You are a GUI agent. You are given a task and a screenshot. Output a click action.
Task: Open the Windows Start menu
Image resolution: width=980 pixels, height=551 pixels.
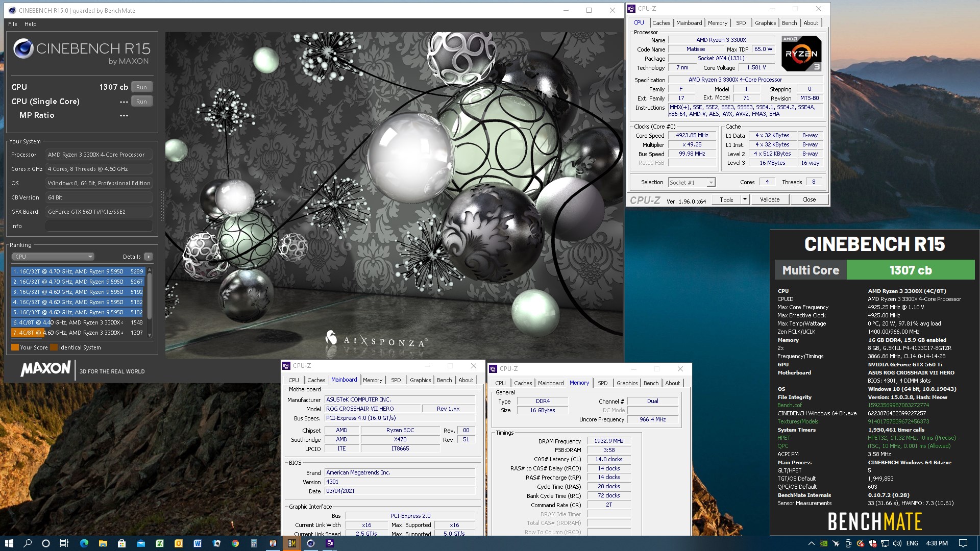[9, 543]
